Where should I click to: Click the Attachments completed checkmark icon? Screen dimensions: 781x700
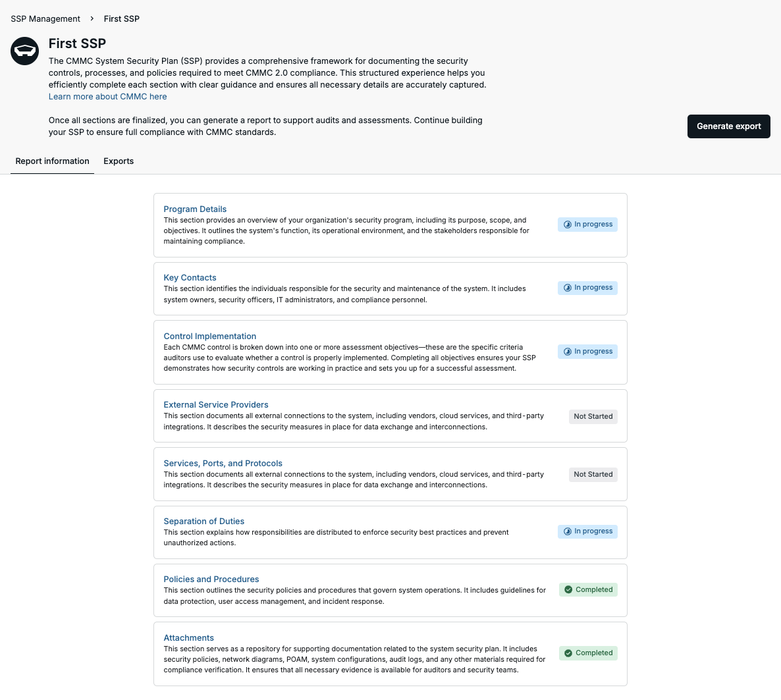click(568, 653)
